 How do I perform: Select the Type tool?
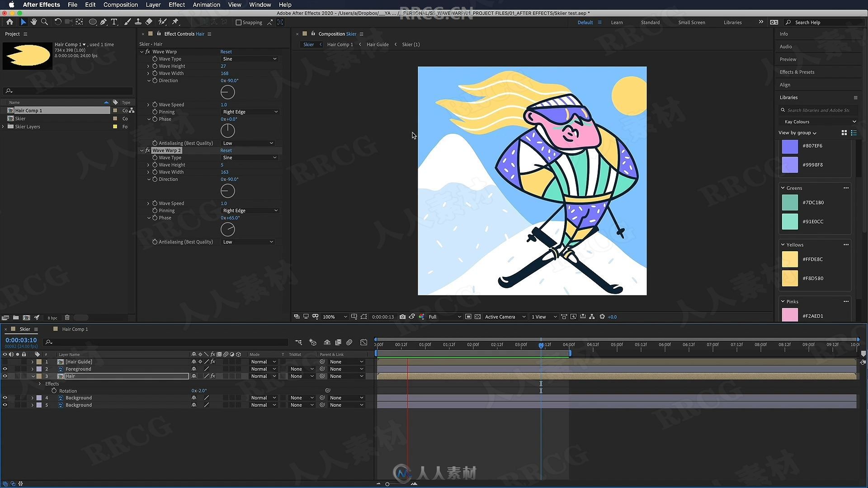coord(114,22)
